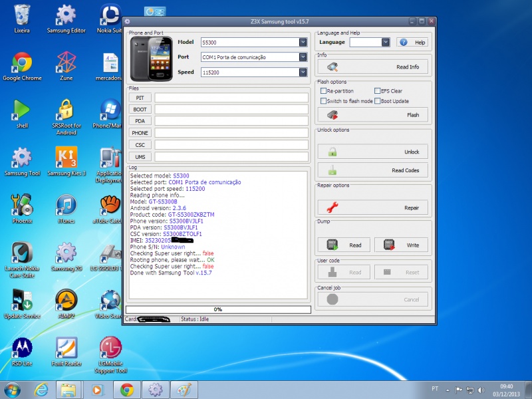Click the Repair button

pos(373,207)
